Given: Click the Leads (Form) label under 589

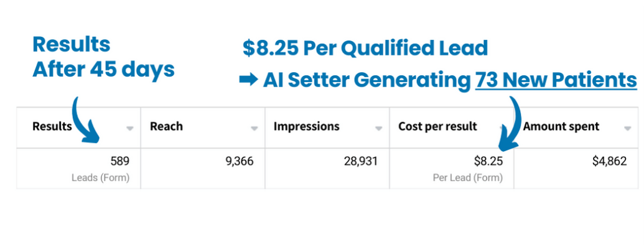Looking at the screenshot, I should click(x=101, y=178).
